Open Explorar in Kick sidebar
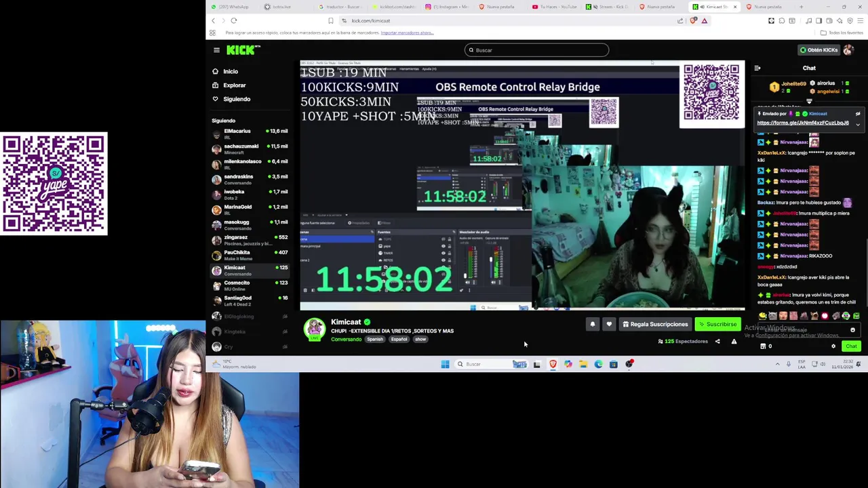This screenshot has width=868, height=488. click(229, 85)
